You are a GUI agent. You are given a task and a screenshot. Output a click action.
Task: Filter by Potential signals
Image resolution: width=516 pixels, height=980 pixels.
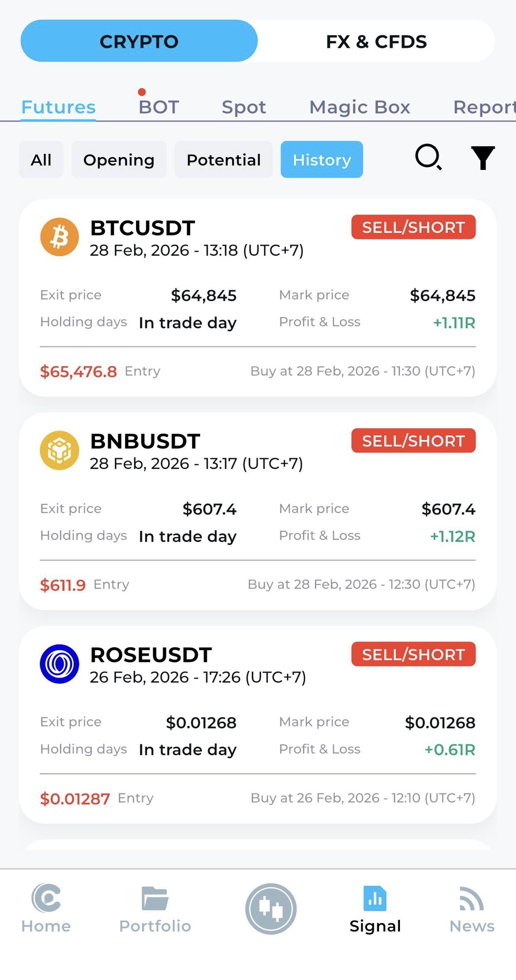pyautogui.click(x=223, y=160)
